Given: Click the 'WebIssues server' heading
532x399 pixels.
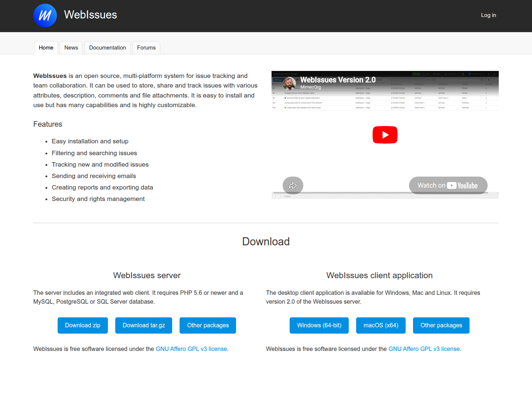Looking at the screenshot, I should (147, 275).
